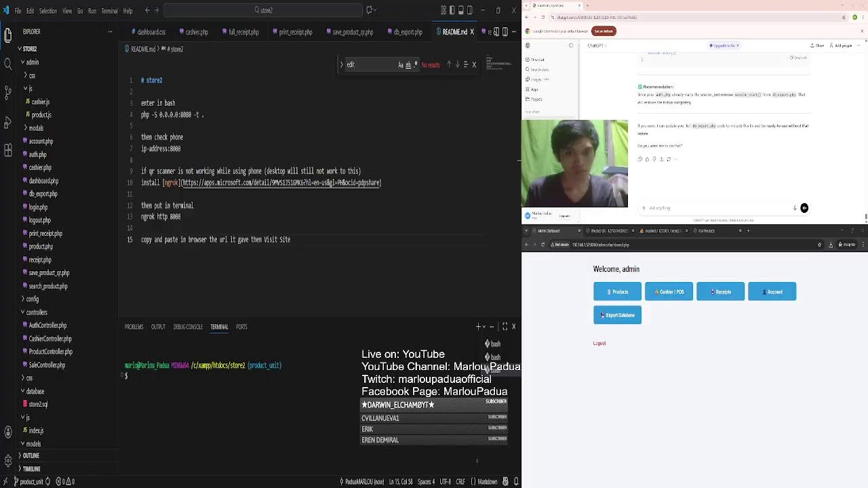Screen dimensions: 868x488
Task: Toggle Match Whole Word in find widget
Action: click(x=408, y=65)
